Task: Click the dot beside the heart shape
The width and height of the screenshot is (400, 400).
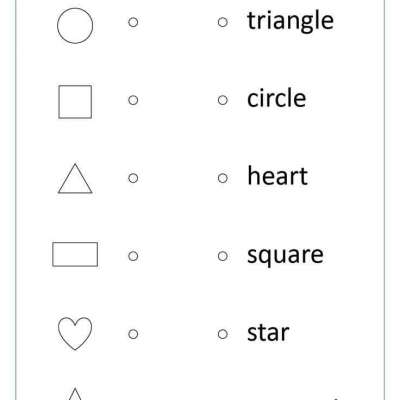Action: pyautogui.click(x=133, y=334)
